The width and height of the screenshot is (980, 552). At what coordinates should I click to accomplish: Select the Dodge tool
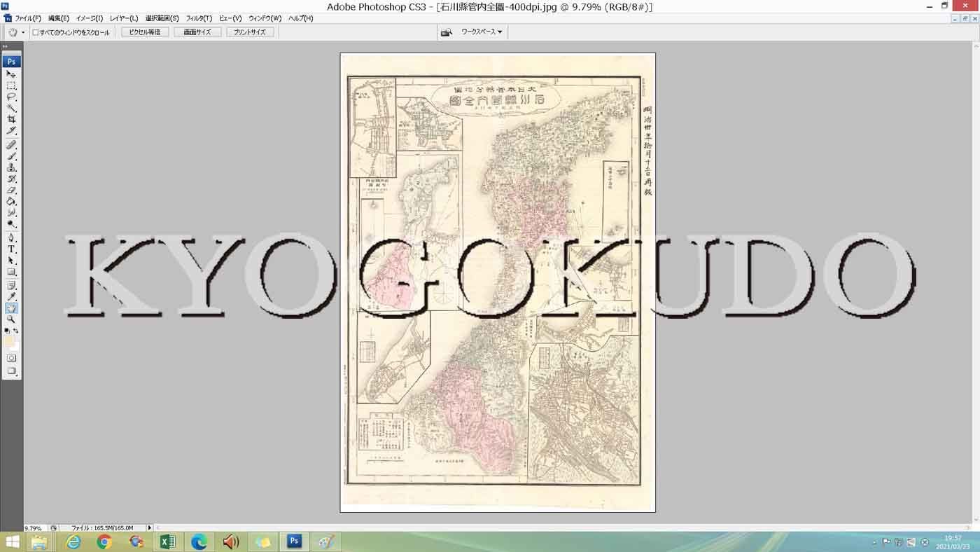point(11,223)
